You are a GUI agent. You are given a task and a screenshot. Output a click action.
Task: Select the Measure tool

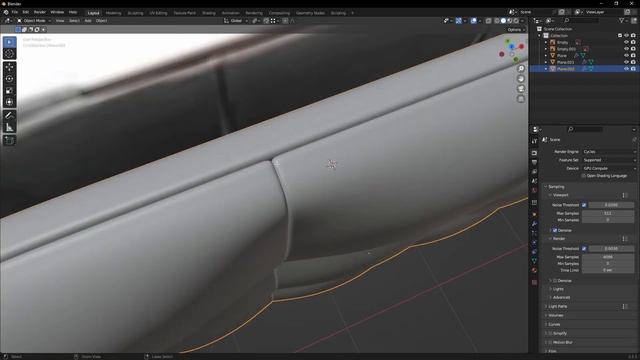9,128
